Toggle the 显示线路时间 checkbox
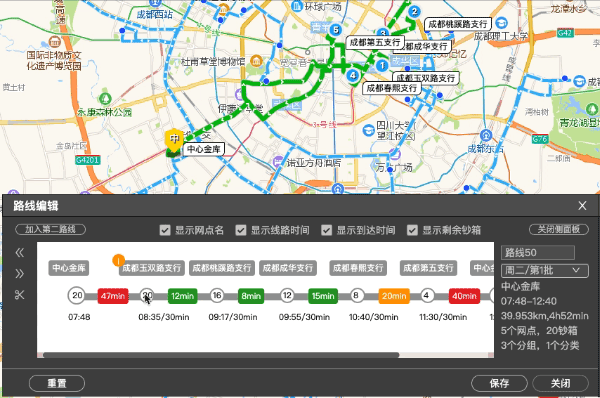 pos(241,230)
